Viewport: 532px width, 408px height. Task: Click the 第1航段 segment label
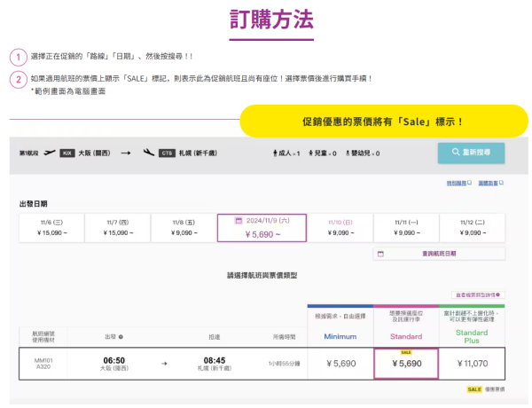tap(29, 153)
